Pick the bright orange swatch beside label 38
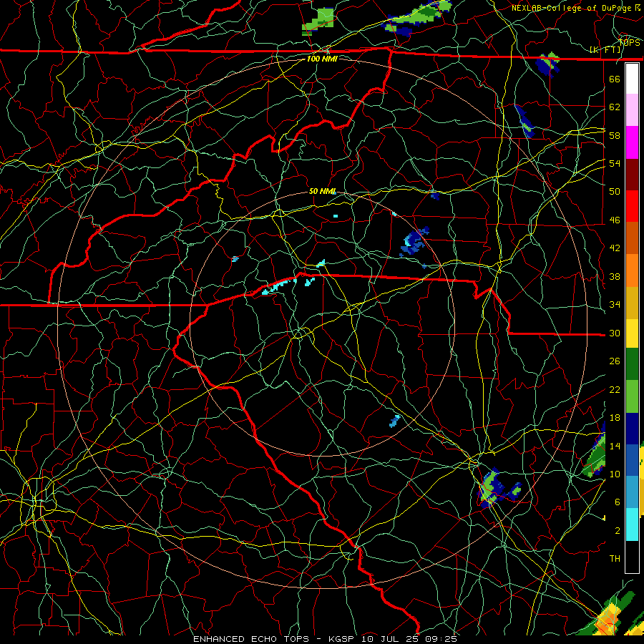Image resolution: width=644 pixels, height=644 pixels. pyautogui.click(x=632, y=270)
